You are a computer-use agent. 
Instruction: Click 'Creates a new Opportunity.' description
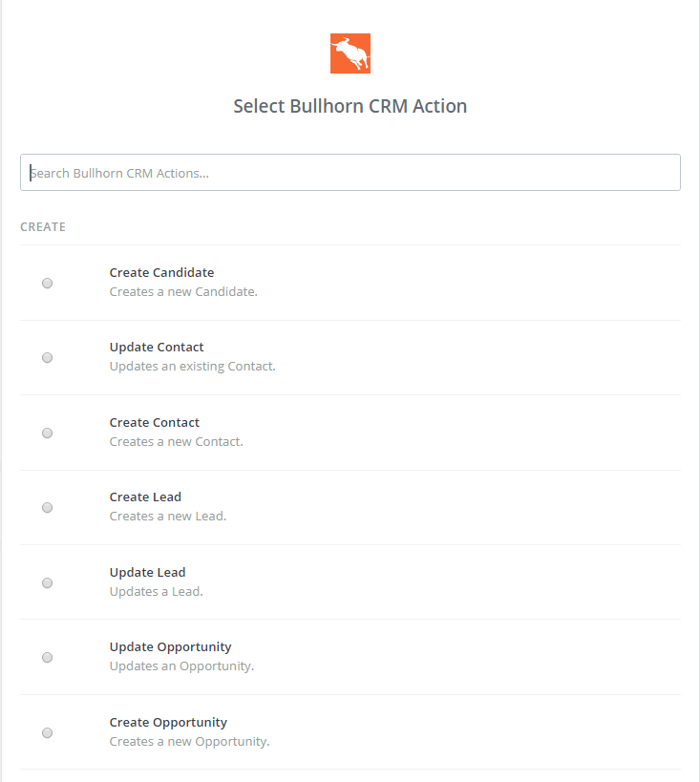(x=190, y=742)
